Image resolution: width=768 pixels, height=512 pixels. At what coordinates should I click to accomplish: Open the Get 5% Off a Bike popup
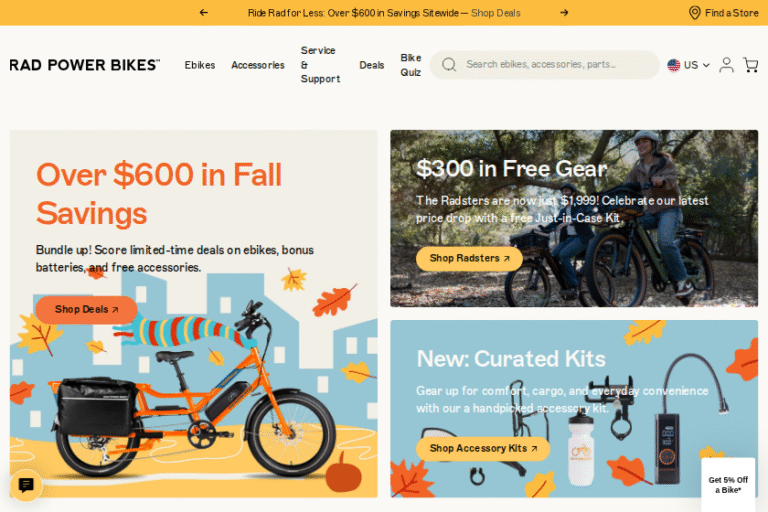728,485
